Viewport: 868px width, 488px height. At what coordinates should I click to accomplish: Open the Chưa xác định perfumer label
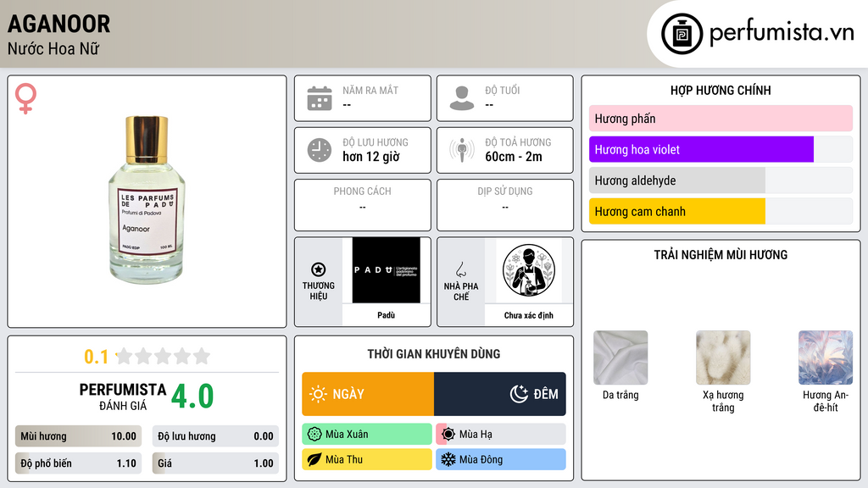[529, 315]
